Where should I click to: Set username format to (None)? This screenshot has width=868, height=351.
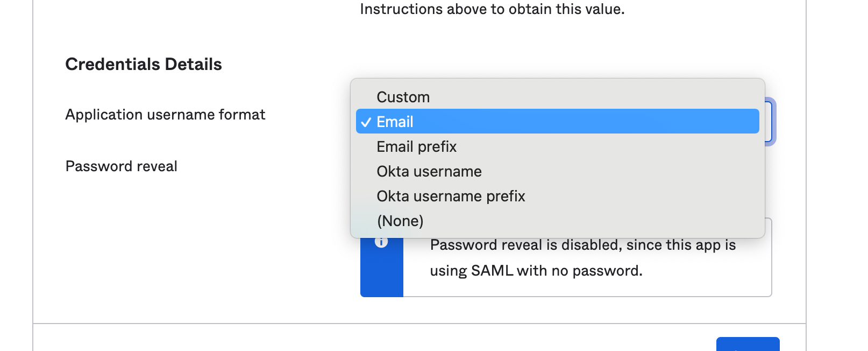point(400,221)
